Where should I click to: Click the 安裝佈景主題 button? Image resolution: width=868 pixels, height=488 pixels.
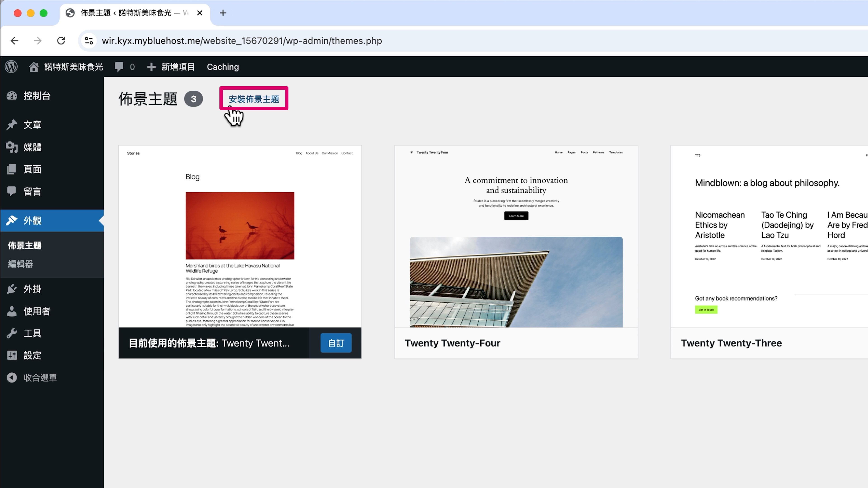254,99
